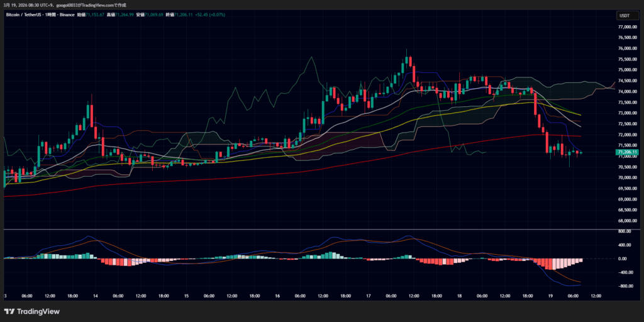
Task: Click the TradingView logo icon
Action: pyautogui.click(x=9, y=311)
